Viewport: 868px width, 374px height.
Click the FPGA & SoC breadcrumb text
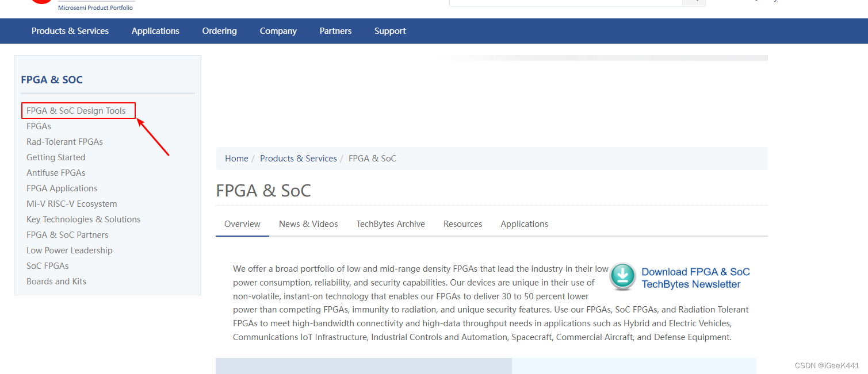coord(372,159)
